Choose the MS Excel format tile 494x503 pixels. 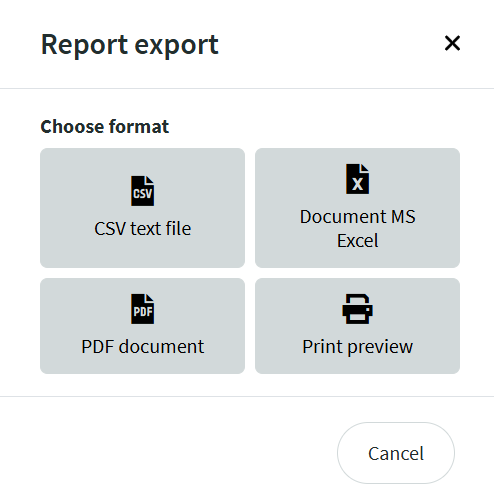click(357, 208)
